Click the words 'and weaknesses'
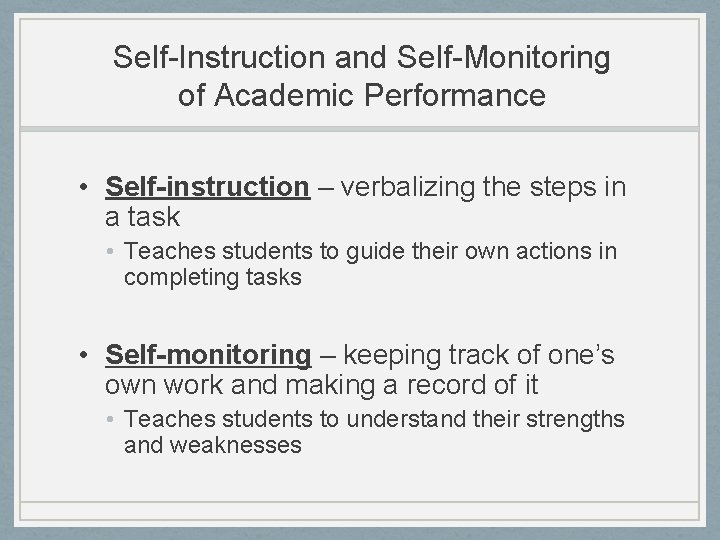 pyautogui.click(x=213, y=445)
